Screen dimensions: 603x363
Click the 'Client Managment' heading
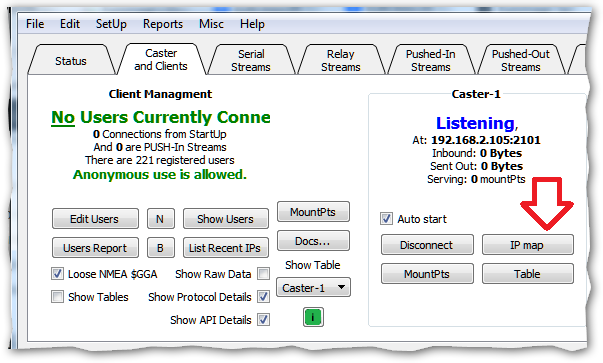tap(160, 94)
